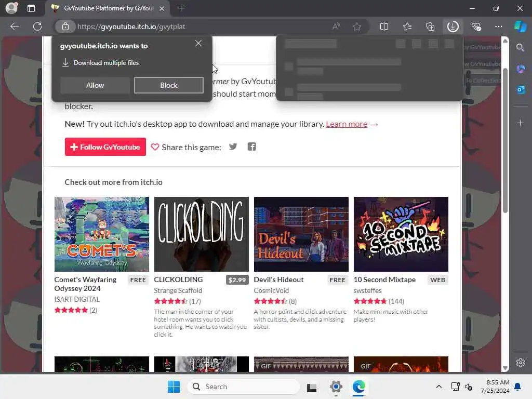View site information lock icon
Screen dimensions: 532x399
(x=65, y=26)
